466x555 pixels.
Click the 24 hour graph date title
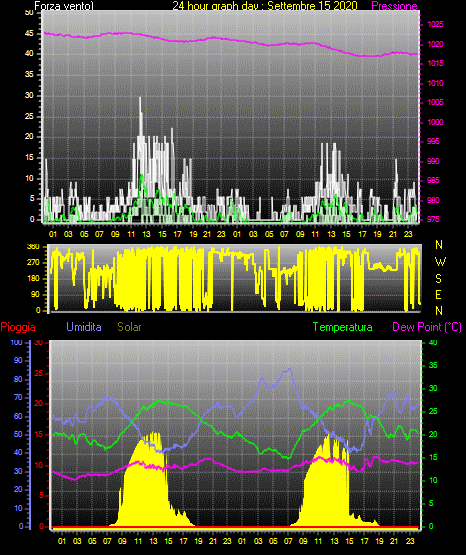tap(265, 6)
